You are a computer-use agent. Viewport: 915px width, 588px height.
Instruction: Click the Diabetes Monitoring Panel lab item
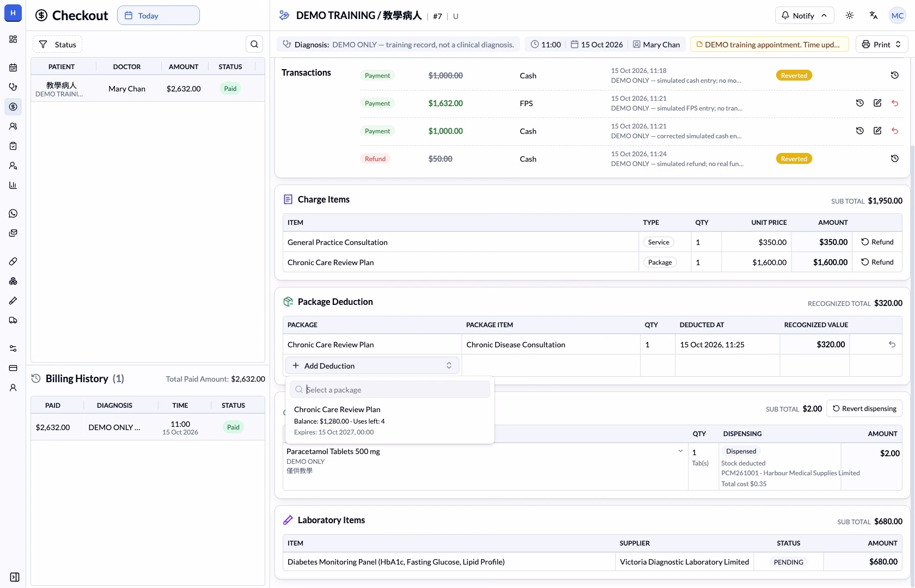(x=396, y=562)
